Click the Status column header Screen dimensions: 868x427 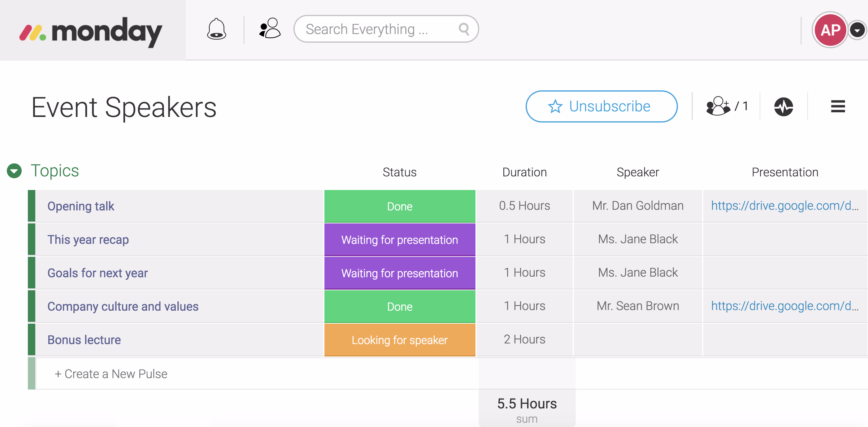(x=400, y=172)
